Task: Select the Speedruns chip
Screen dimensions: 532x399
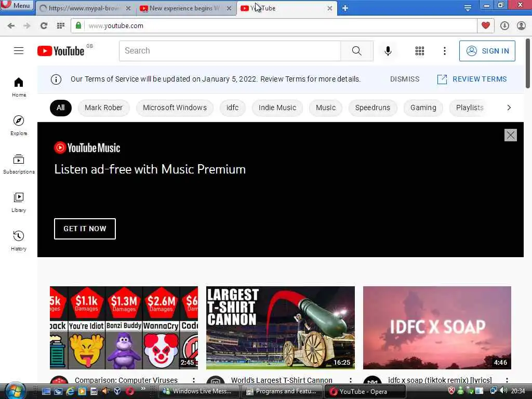Action: click(x=373, y=108)
